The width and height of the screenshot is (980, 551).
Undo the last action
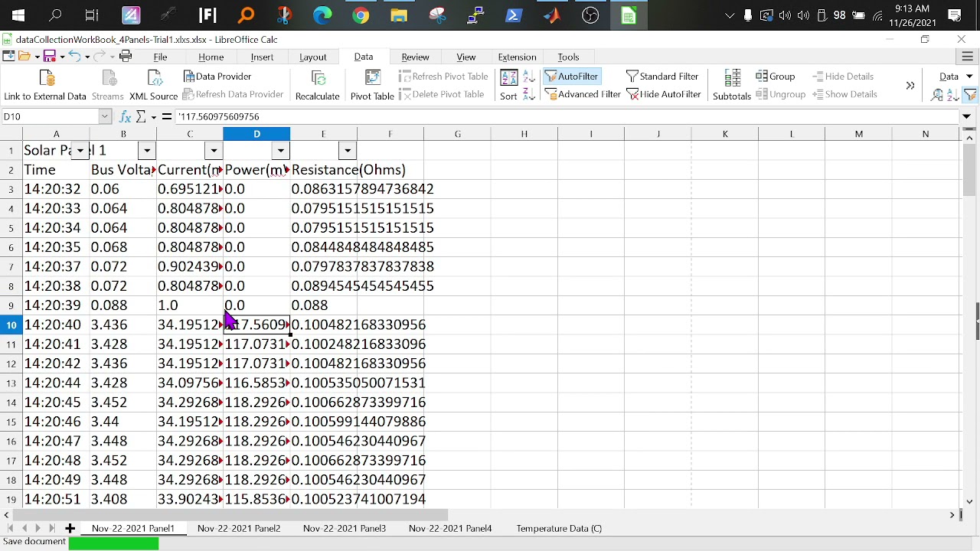pos(74,56)
